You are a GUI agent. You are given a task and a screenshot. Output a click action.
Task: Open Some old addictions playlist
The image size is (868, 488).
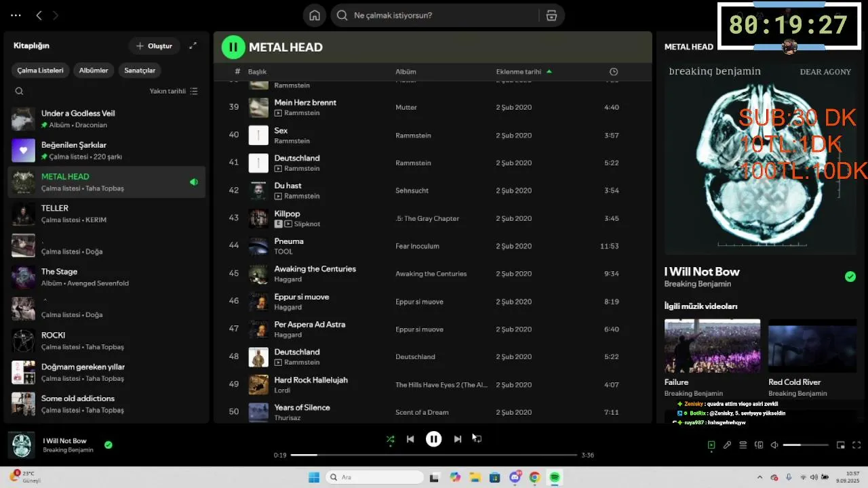tap(106, 404)
